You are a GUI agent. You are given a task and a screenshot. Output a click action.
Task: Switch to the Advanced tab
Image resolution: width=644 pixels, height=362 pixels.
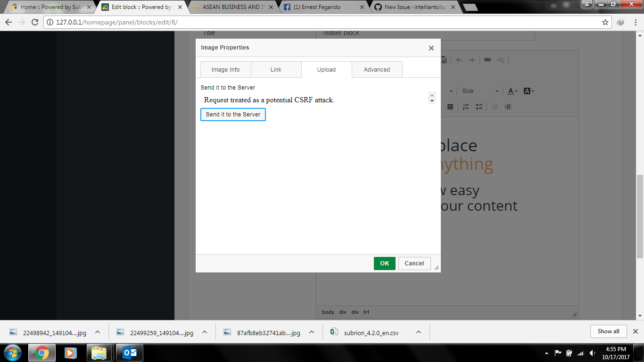click(x=377, y=69)
